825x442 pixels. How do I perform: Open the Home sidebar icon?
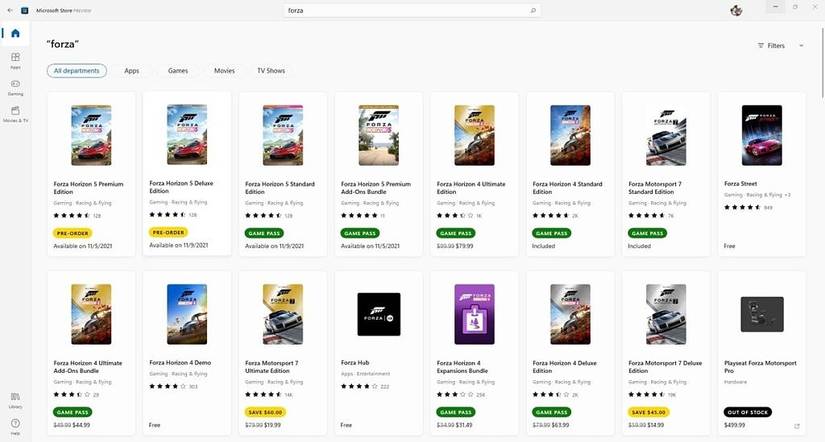tap(15, 34)
